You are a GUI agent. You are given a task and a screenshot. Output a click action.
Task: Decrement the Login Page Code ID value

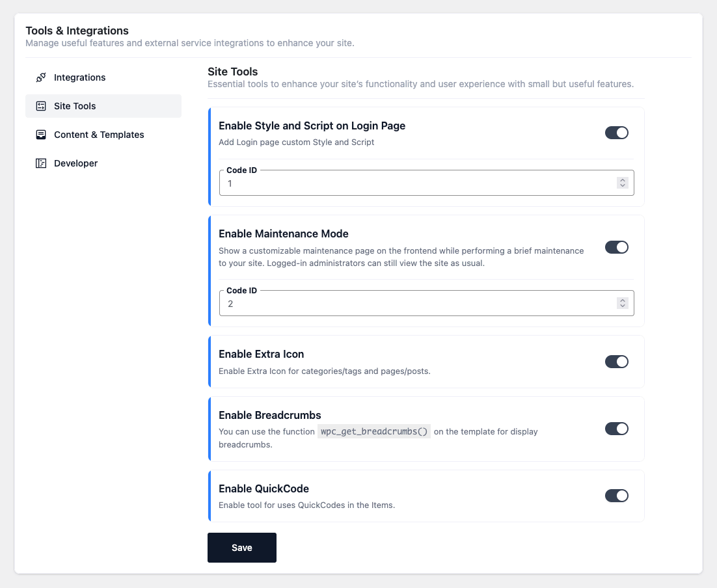pos(623,186)
